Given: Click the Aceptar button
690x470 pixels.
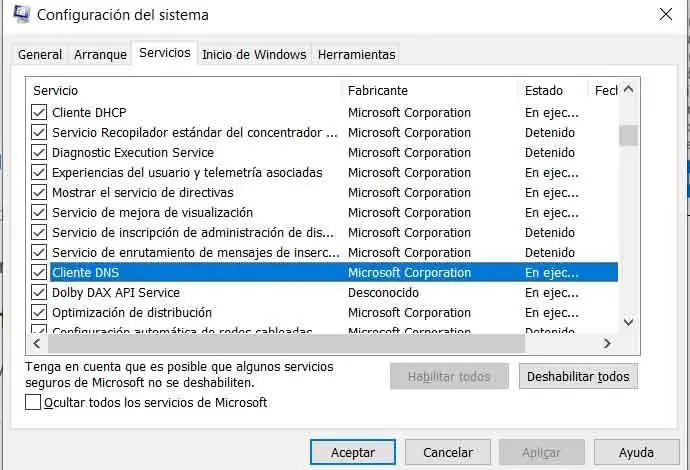Looking at the screenshot, I should tap(353, 452).
